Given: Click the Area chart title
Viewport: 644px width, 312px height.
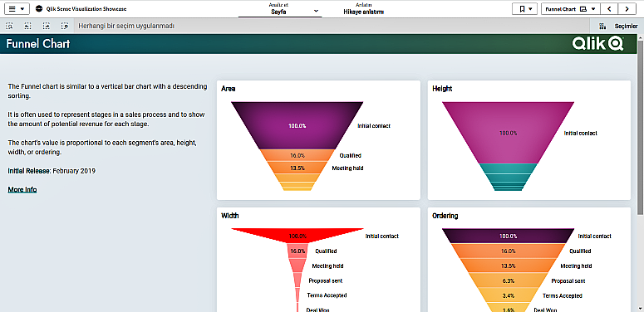Looking at the screenshot, I should (x=228, y=88).
